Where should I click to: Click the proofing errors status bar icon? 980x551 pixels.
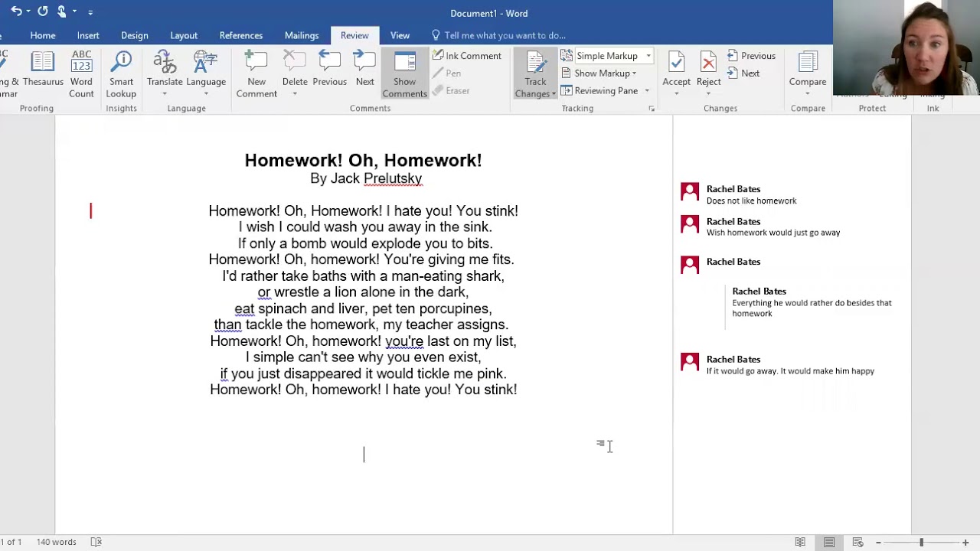(x=96, y=542)
